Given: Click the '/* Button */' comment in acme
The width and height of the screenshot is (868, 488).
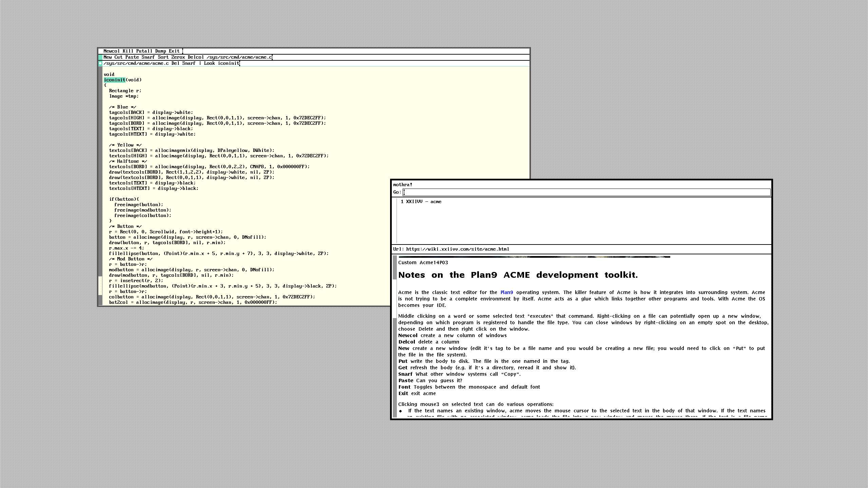Looking at the screenshot, I should (x=125, y=227).
